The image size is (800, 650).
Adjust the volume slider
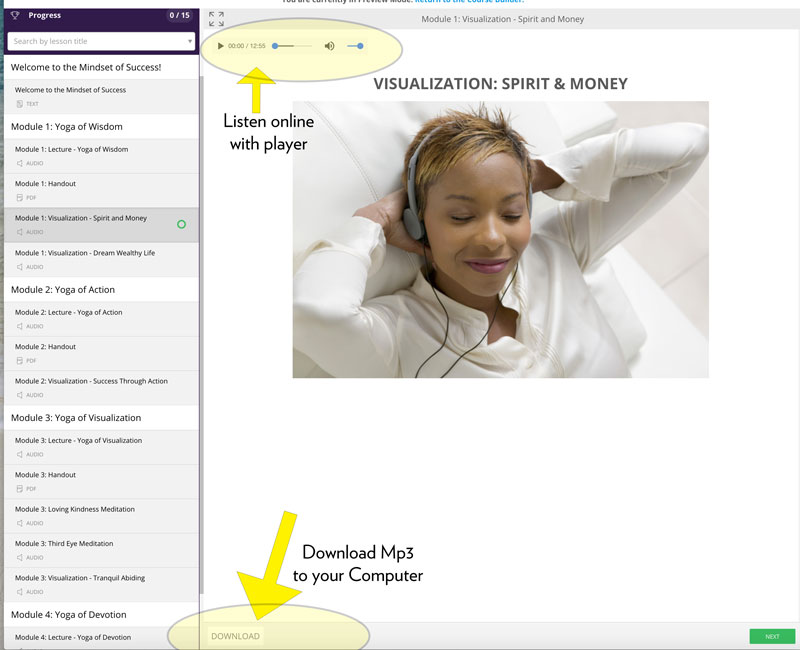(355, 46)
